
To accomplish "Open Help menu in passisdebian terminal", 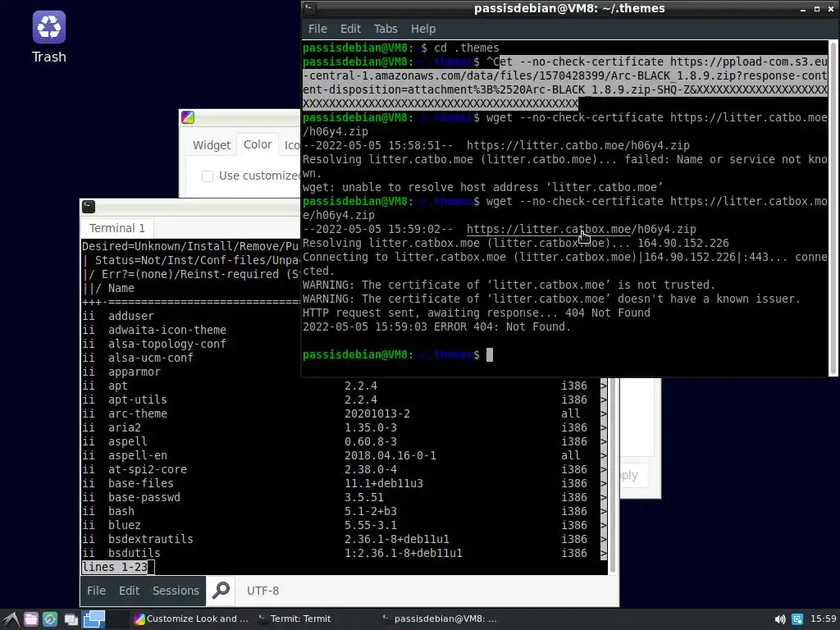I will coord(423,29).
